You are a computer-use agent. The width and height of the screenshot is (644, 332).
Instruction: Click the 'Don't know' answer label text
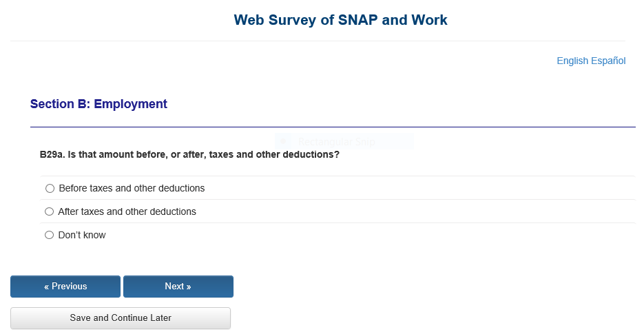82,236
